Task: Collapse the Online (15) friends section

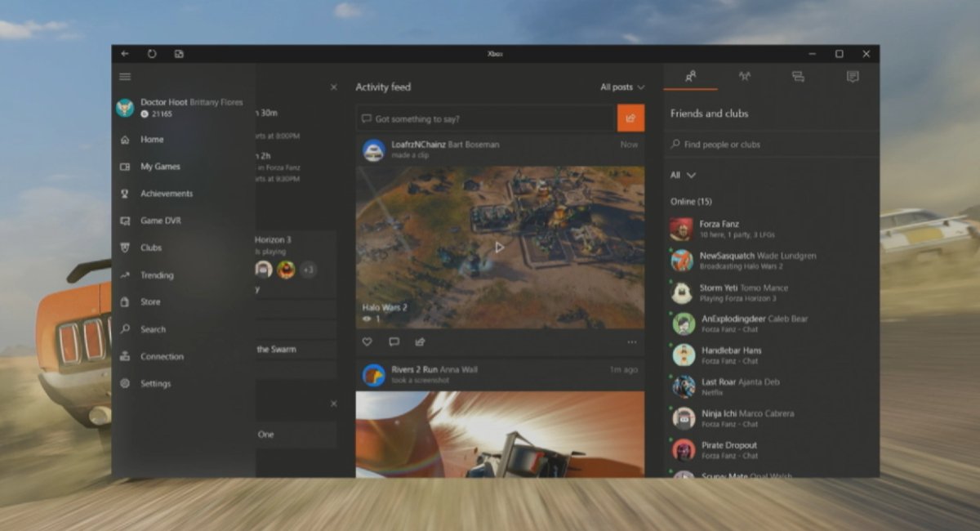Action: pos(691,201)
